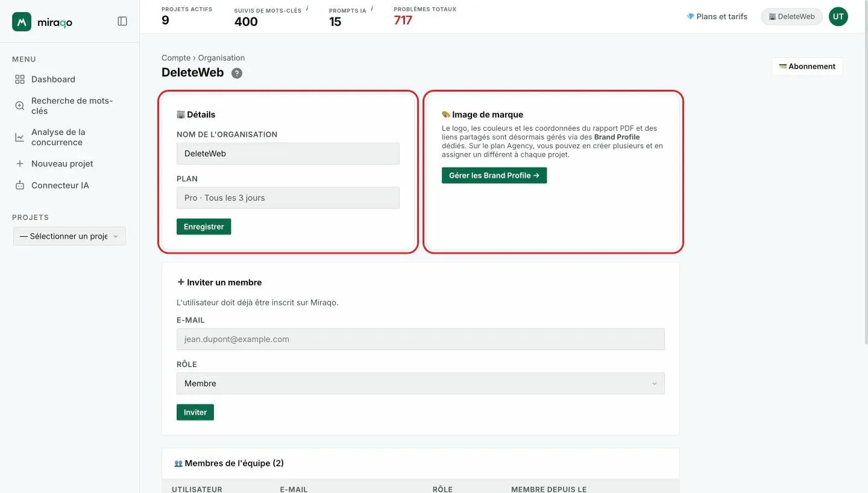Click the Organisation breadcrumb text
The width and height of the screenshot is (868, 493).
221,58
